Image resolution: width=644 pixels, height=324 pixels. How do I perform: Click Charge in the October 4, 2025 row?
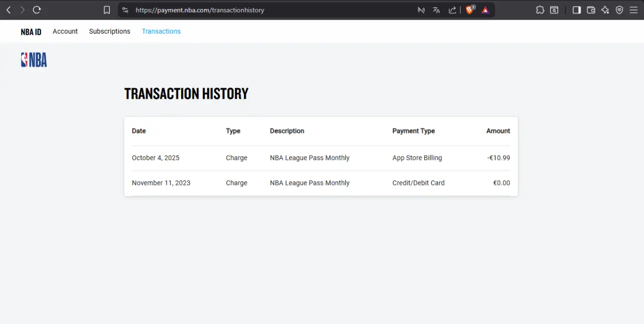[x=236, y=158]
